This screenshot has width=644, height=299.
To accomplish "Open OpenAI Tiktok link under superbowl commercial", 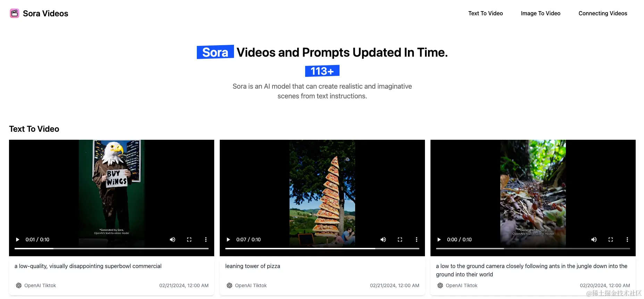I will [40, 285].
